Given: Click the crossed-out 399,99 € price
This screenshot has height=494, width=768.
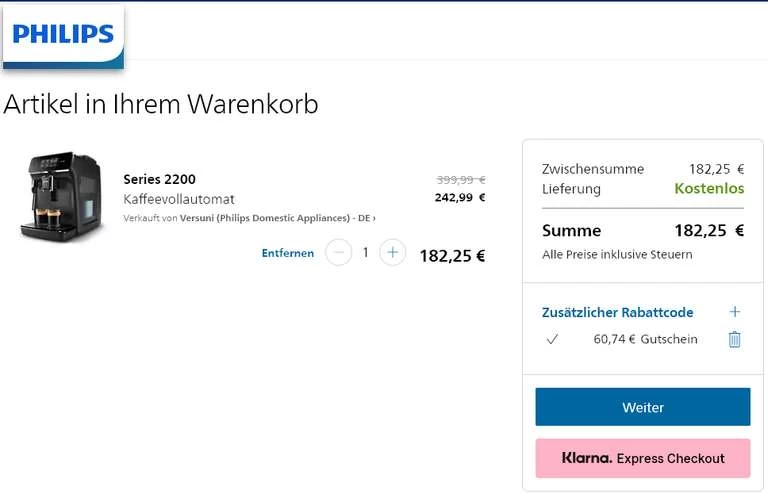Looking at the screenshot, I should coord(460,179).
